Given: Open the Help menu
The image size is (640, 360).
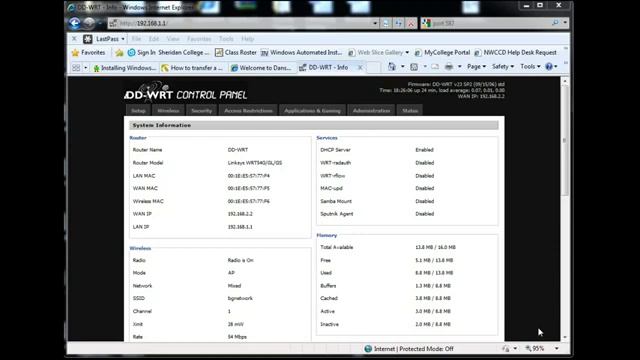Looking at the screenshot, I should [x=248, y=39].
